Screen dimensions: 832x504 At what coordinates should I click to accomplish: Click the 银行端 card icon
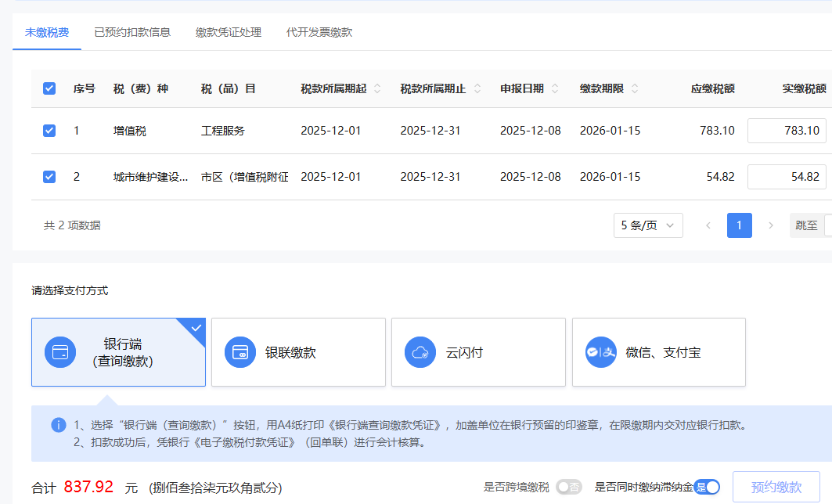60,352
